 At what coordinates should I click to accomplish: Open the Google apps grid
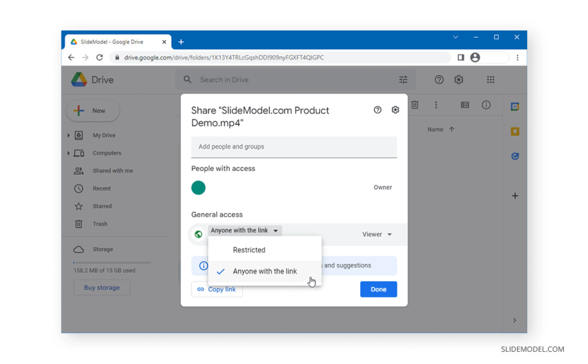pyautogui.click(x=491, y=80)
